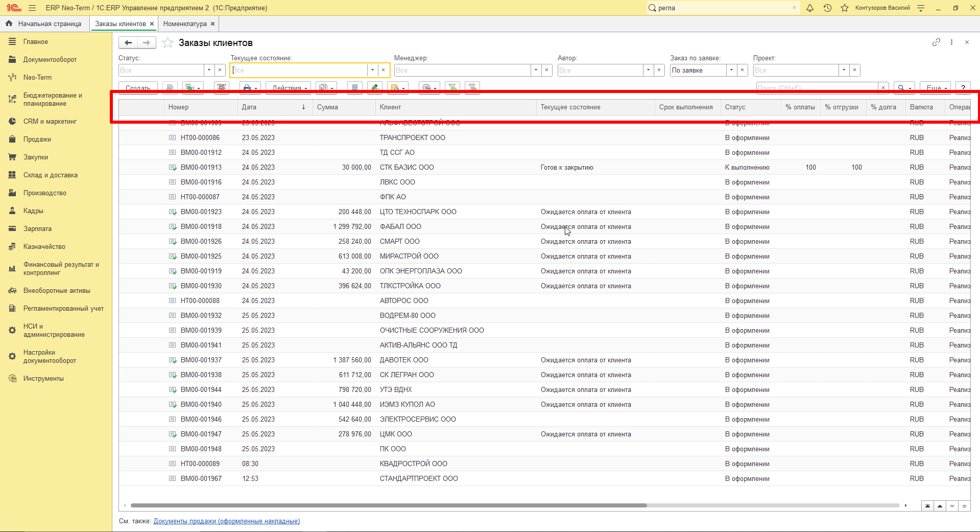Switch to the Номенклатура tab
This screenshot has height=532, width=980.
click(x=185, y=24)
